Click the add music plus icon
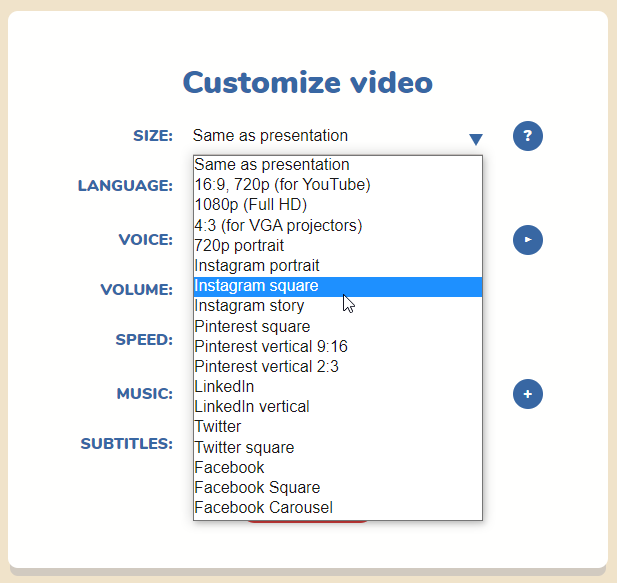This screenshot has height=583, width=617. click(527, 394)
